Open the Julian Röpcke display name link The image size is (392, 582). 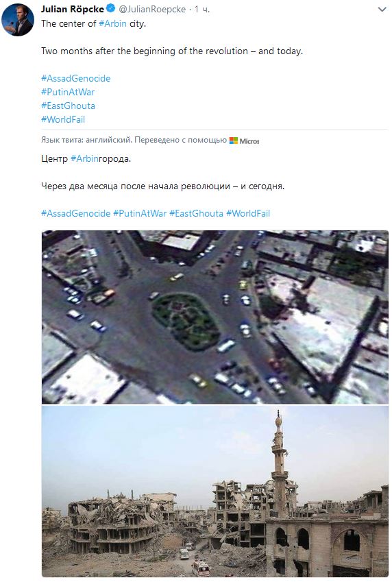(73, 9)
